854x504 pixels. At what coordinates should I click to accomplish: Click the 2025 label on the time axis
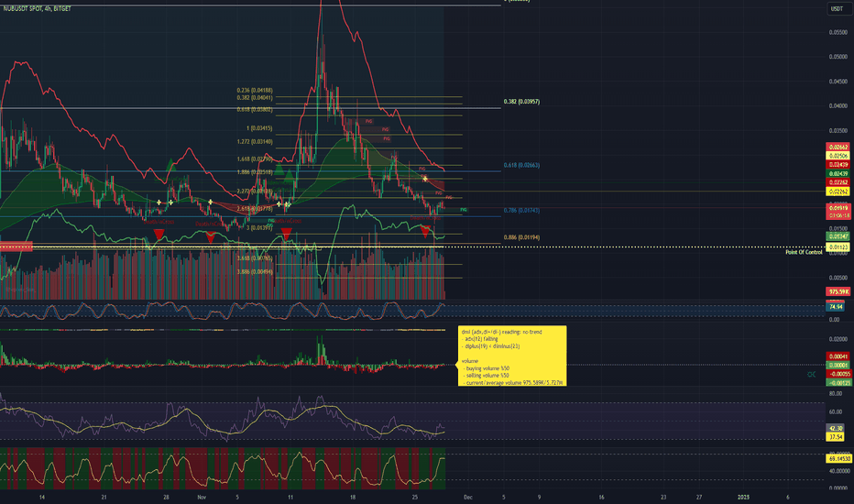pyautogui.click(x=743, y=498)
